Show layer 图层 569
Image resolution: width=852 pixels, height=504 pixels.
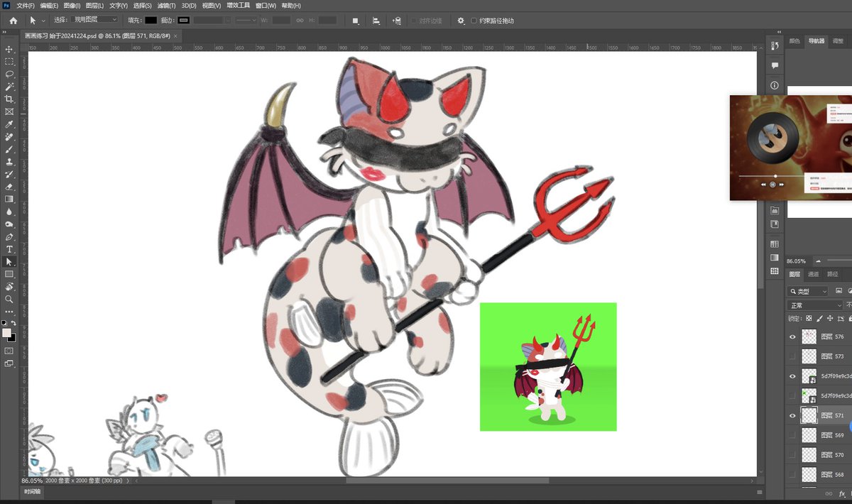tap(792, 434)
